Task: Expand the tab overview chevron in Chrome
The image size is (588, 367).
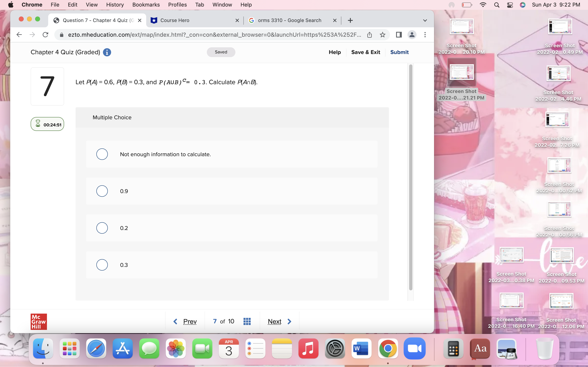Action: 424,20
